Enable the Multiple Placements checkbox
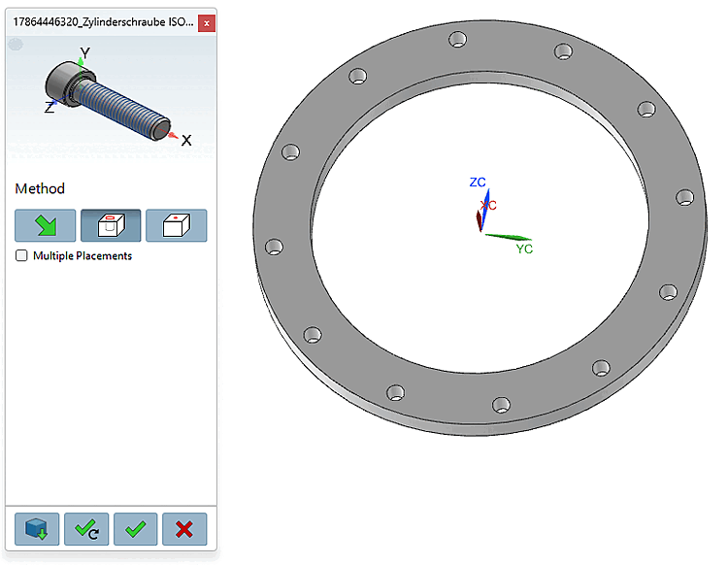Image resolution: width=728 pixels, height=565 pixels. point(21,256)
